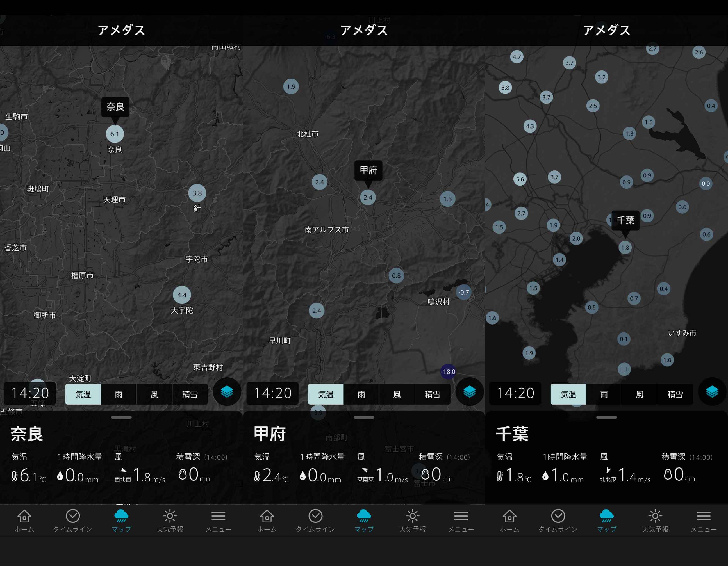728x566 pixels.
Task: Switch to 雨 mode on Nara screen
Action: pos(119,394)
